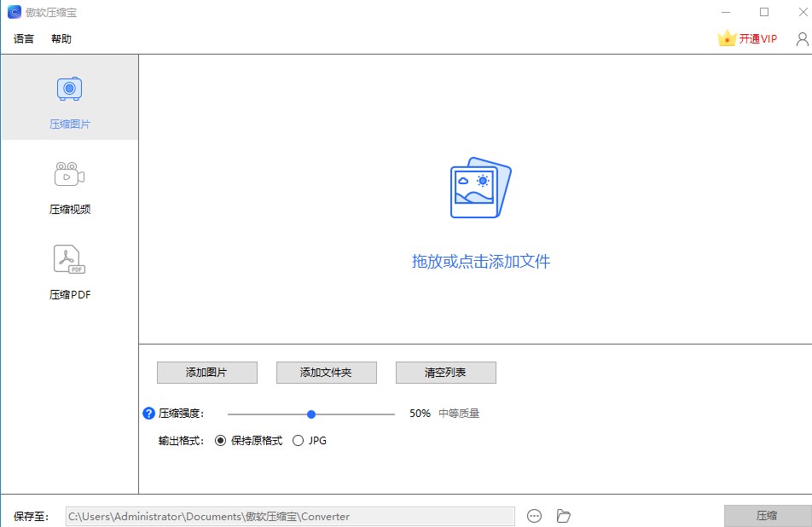The image size is (812, 527).
Task: Click the user profile icon
Action: pyautogui.click(x=800, y=38)
